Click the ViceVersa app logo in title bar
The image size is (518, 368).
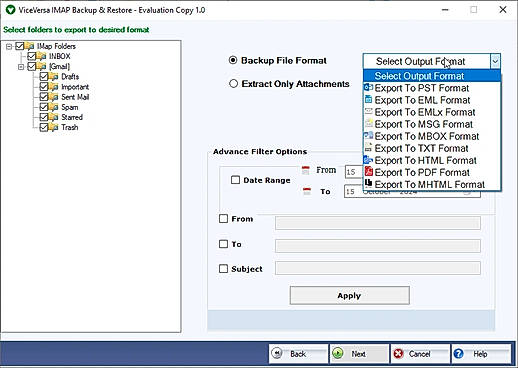click(x=10, y=10)
